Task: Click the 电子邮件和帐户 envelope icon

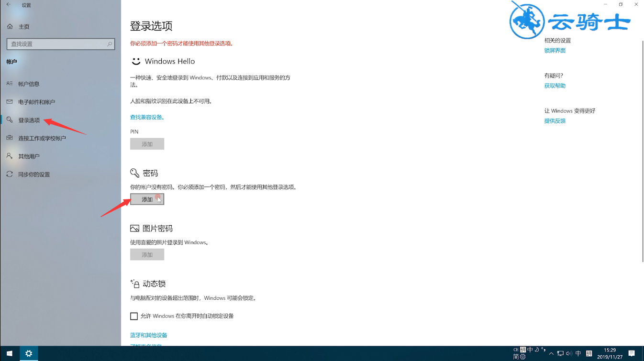Action: tap(10, 101)
